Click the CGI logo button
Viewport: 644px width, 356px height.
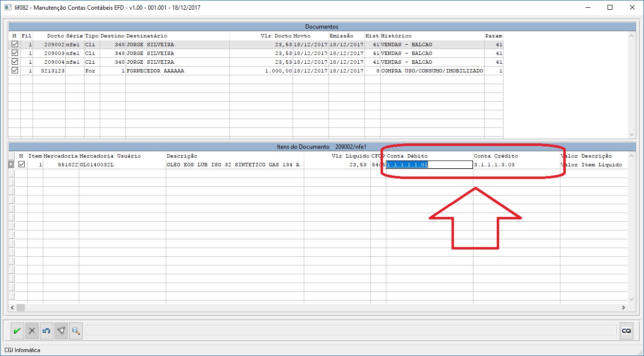click(x=627, y=331)
